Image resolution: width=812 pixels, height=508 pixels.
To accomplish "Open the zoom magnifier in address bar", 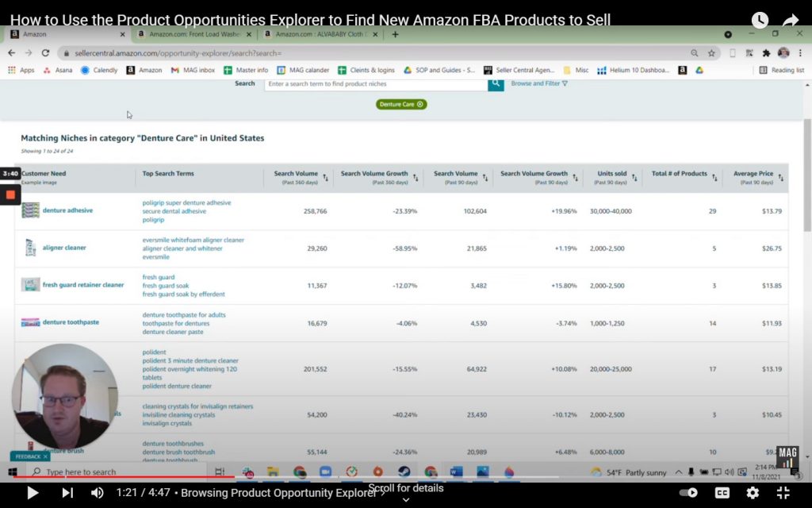I will 695,53.
